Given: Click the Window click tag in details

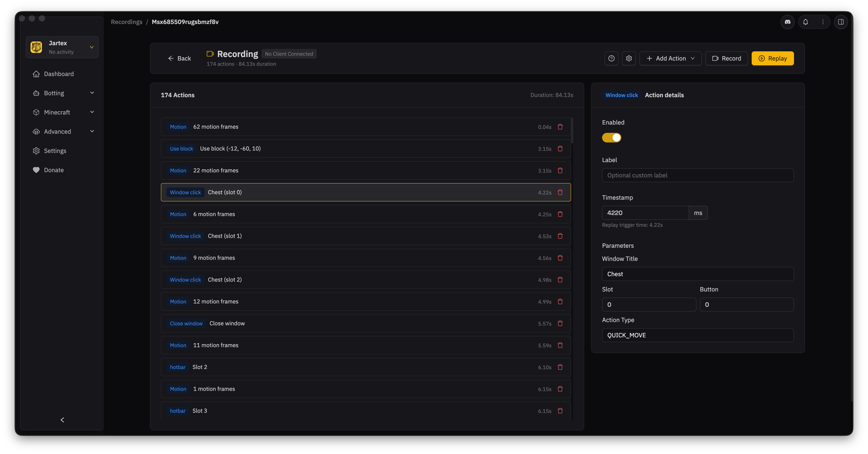Looking at the screenshot, I should [621, 95].
